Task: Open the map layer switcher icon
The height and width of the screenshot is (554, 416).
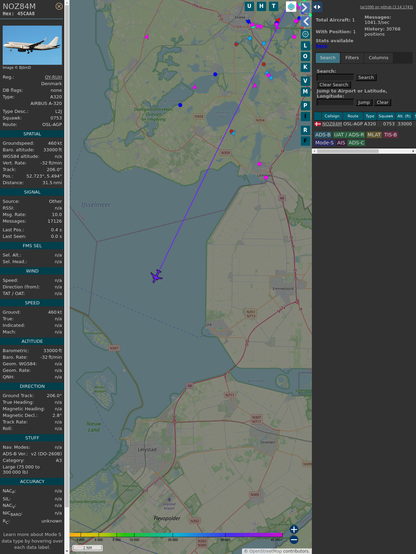Action: tap(291, 6)
